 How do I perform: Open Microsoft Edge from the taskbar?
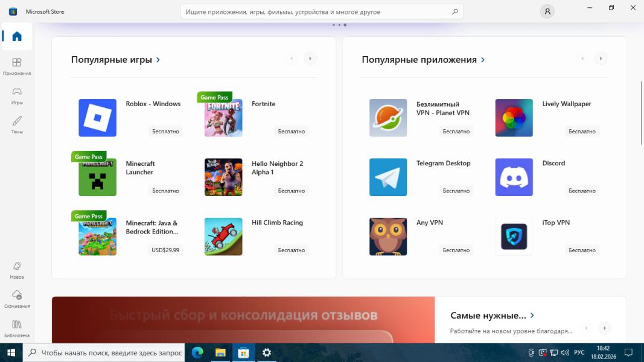click(197, 352)
